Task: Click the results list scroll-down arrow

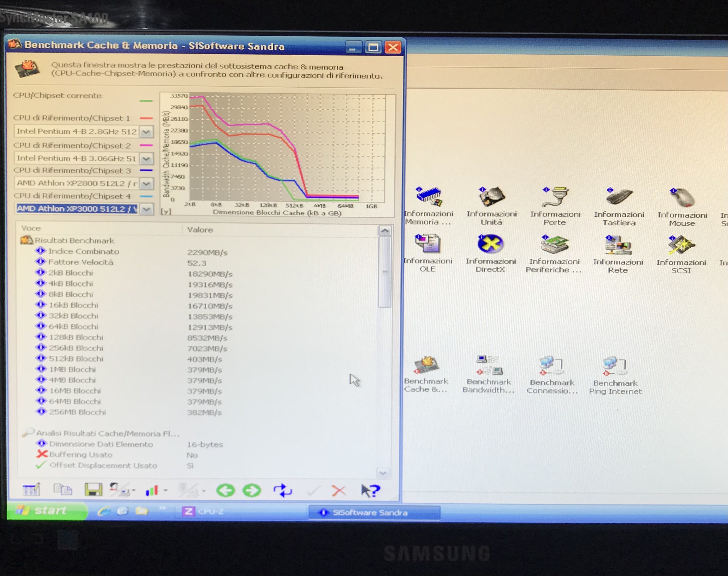Action: [x=383, y=473]
